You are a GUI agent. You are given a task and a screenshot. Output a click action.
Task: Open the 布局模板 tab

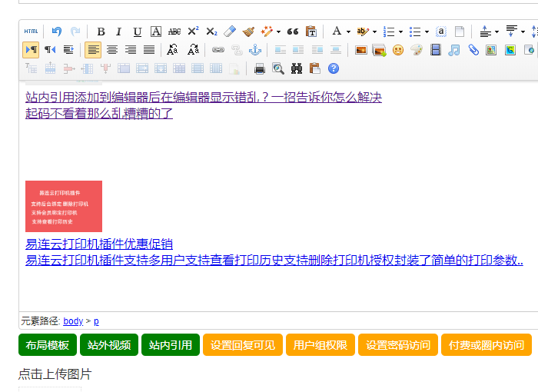48,345
